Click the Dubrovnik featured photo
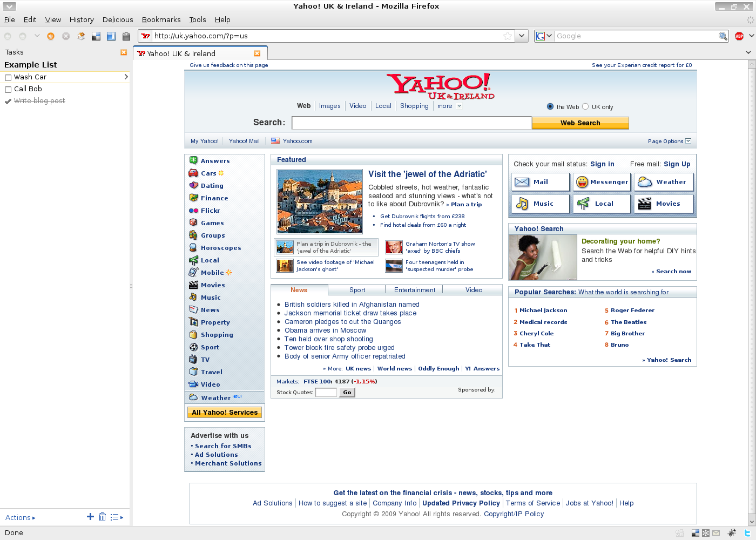Viewport: 756px width, 540px height. 320,201
